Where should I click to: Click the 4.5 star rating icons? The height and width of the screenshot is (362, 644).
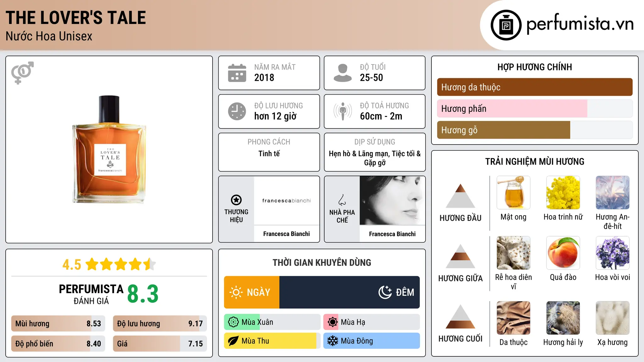120,264
